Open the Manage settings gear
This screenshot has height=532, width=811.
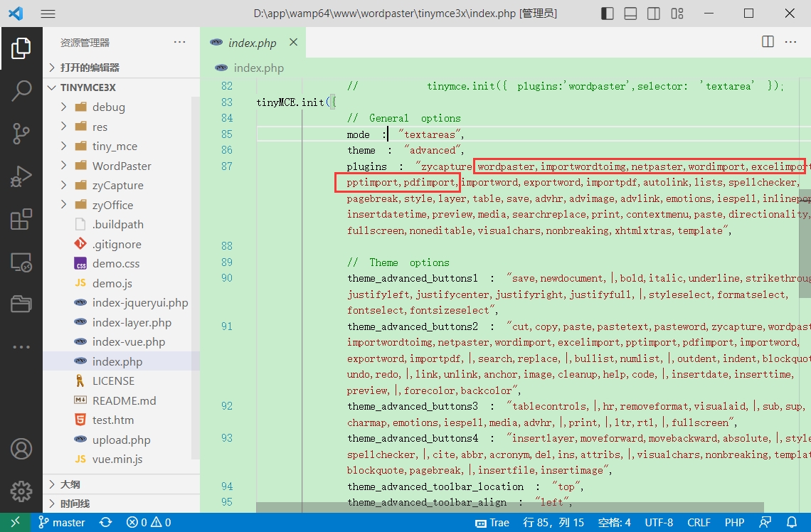(21, 491)
